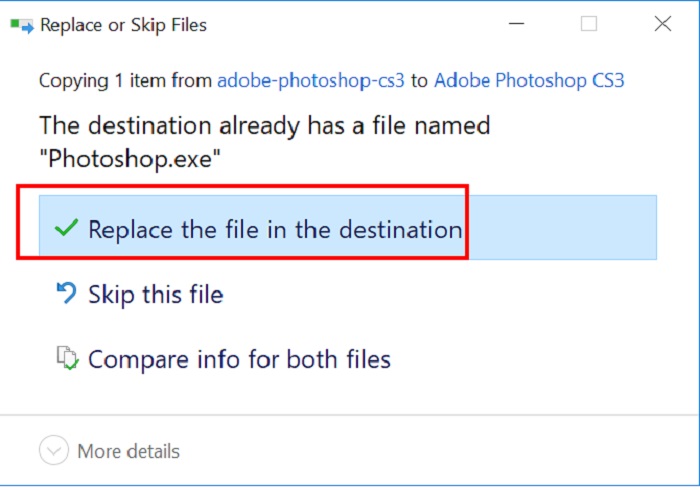Maximize the Replace or Skip Files window
The image size is (700, 490).
pos(589,24)
